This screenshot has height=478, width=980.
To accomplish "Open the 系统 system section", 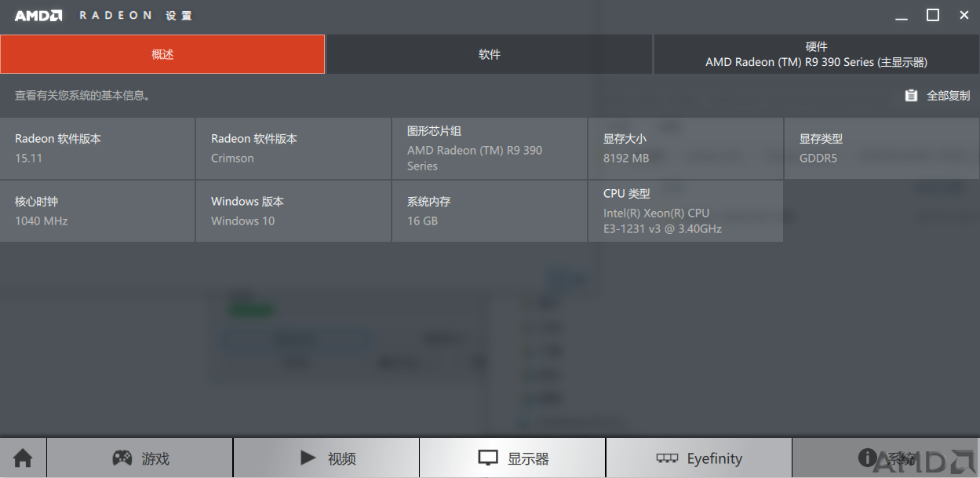I will pyautogui.click(x=886, y=458).
